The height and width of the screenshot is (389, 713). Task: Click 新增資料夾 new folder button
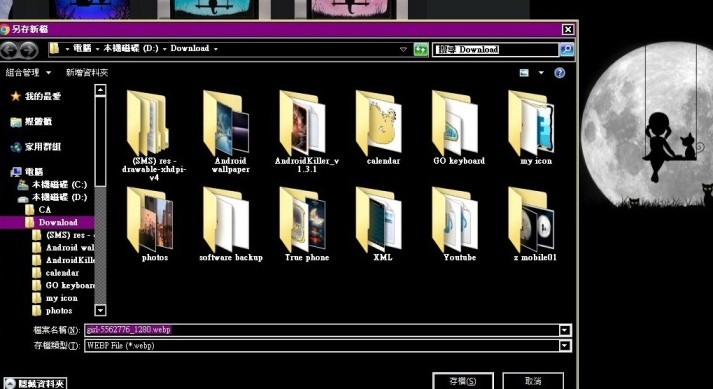tap(87, 72)
